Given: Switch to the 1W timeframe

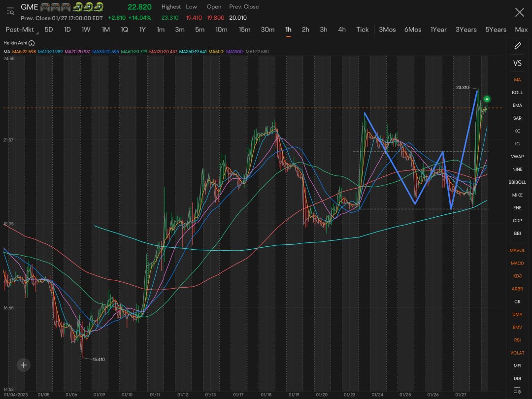Looking at the screenshot, I should coord(86,30).
